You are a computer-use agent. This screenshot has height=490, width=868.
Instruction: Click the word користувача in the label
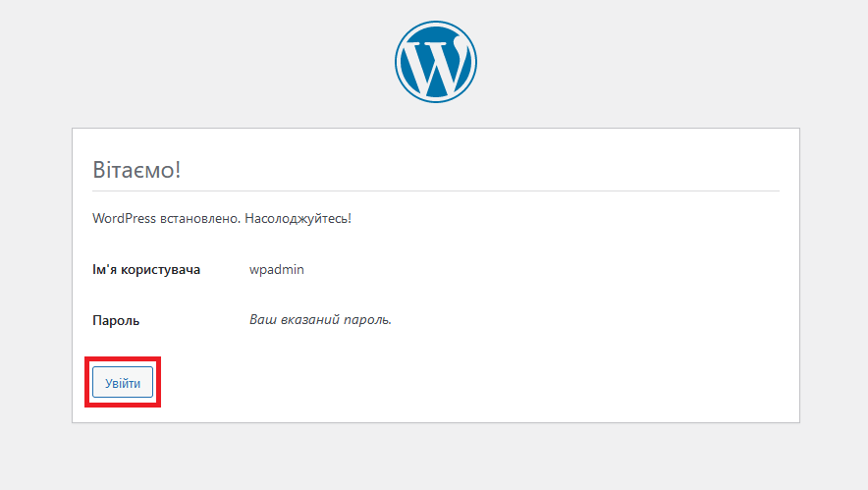click(161, 269)
